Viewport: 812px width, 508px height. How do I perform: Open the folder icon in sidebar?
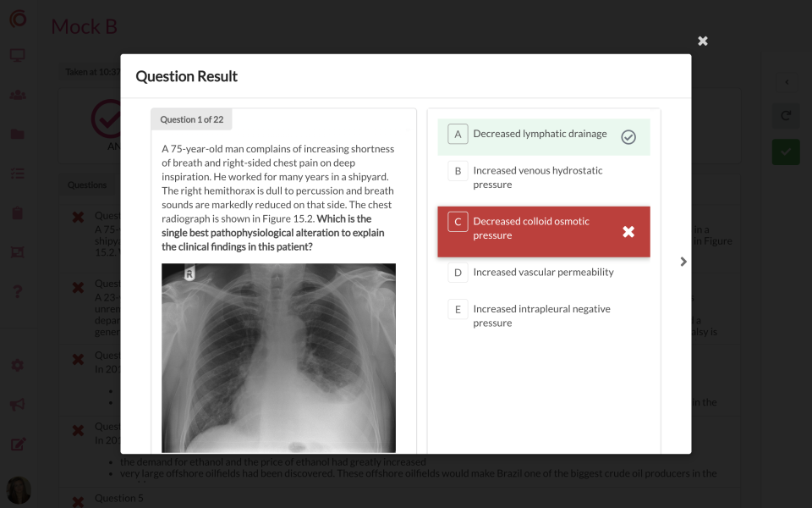point(18,135)
